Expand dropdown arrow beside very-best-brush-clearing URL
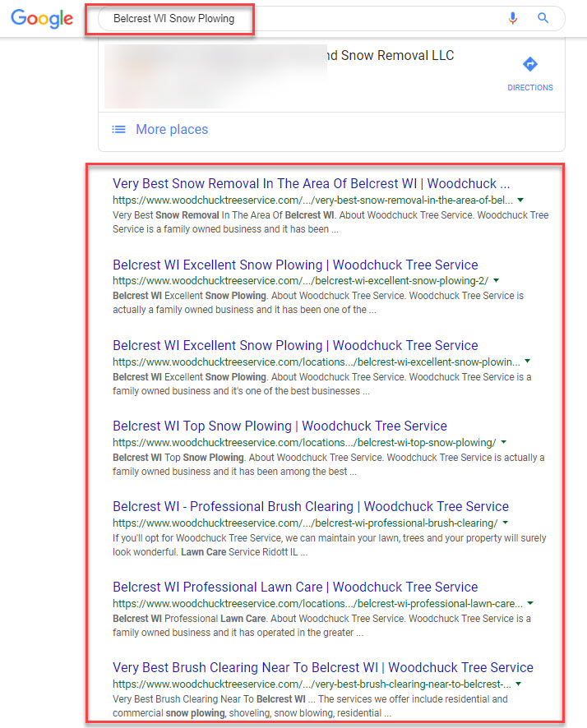Screen dimensions: 587x728 [x=518, y=684]
